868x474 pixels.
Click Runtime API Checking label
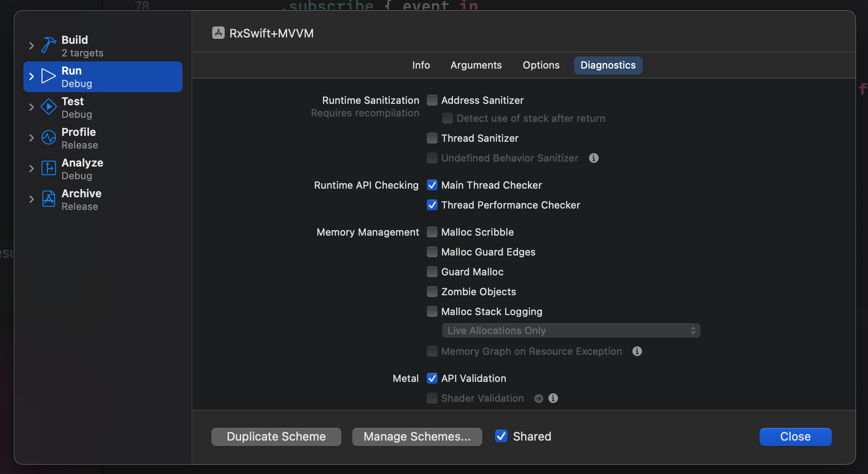coord(366,185)
